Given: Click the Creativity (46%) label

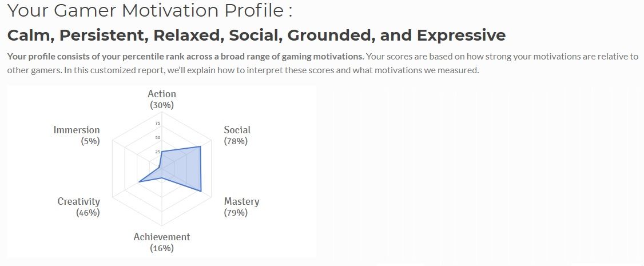Looking at the screenshot, I should [79, 207].
